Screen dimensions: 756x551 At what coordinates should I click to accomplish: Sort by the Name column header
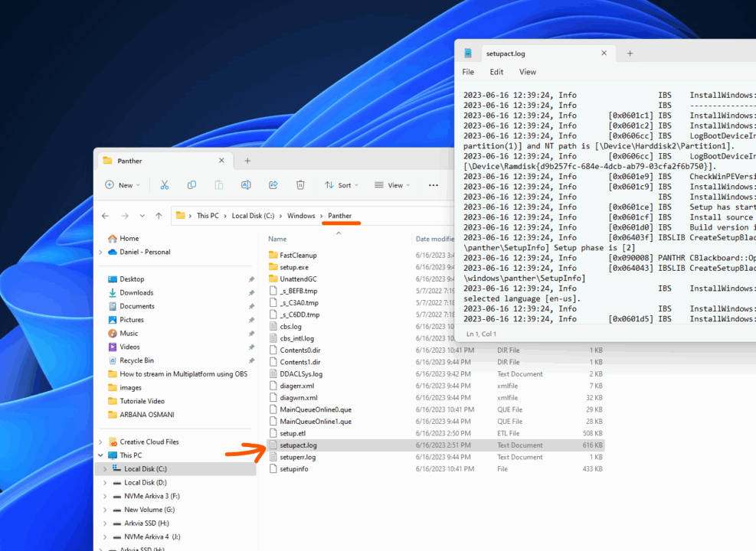point(277,239)
